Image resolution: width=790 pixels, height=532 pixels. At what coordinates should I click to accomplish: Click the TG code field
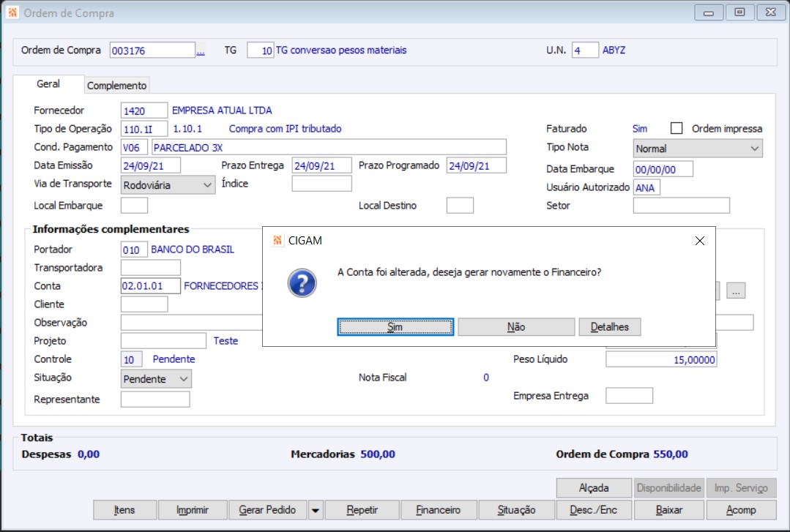click(261, 50)
